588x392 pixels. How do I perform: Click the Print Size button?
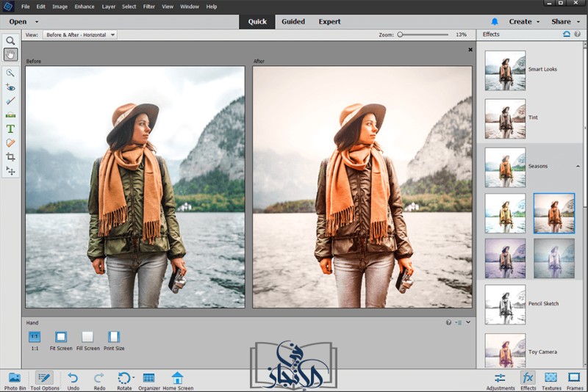tap(113, 337)
